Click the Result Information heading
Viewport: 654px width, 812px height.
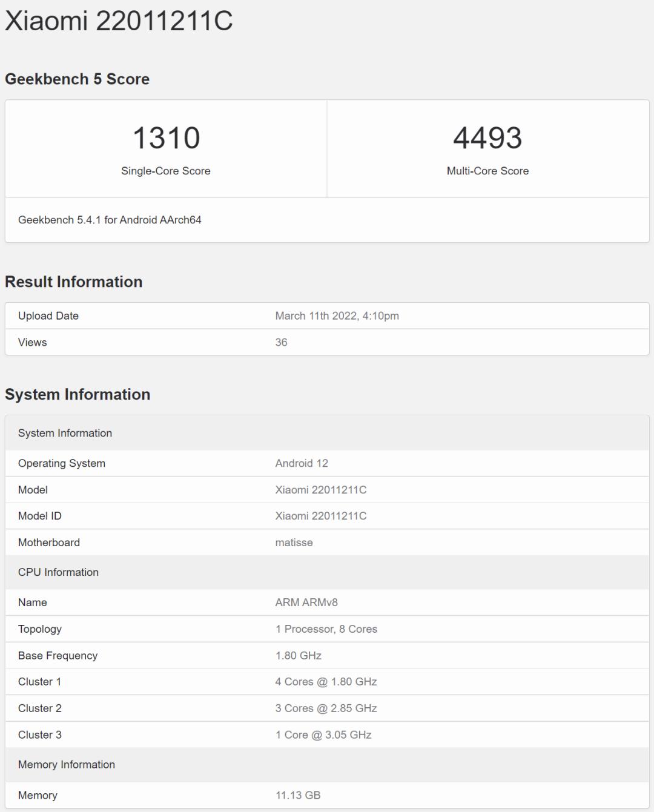click(73, 282)
